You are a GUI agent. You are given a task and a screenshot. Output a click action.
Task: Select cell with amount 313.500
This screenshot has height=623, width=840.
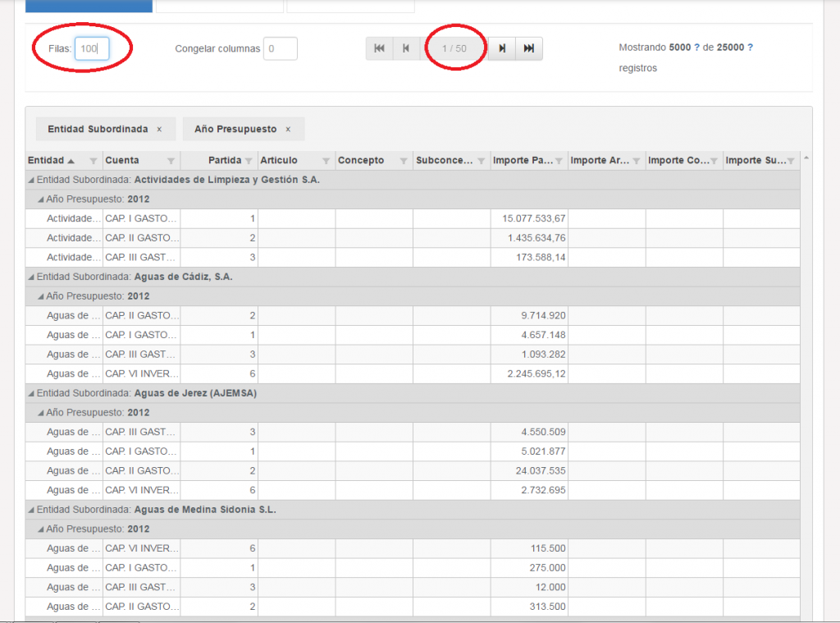(529, 607)
